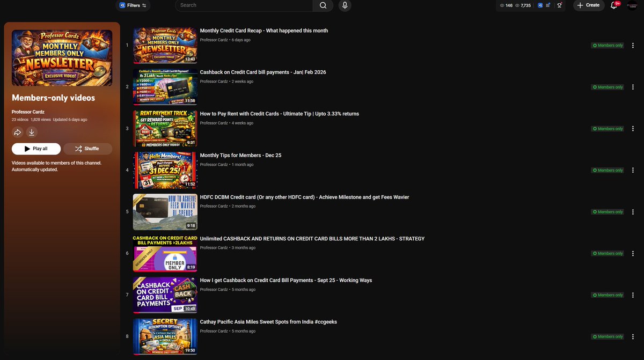Open the Cash Back SEP 10:49 thumbnail

click(x=165, y=295)
